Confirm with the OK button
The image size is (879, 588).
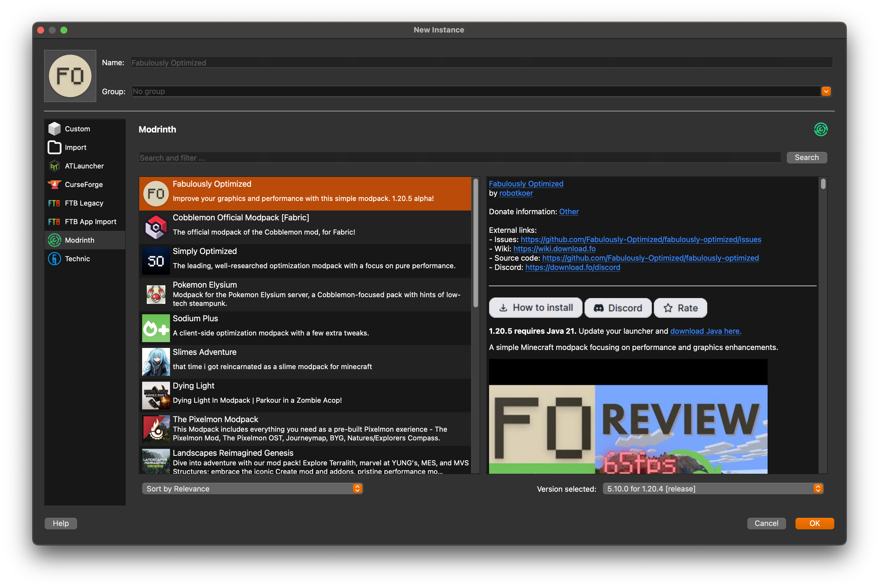point(815,524)
